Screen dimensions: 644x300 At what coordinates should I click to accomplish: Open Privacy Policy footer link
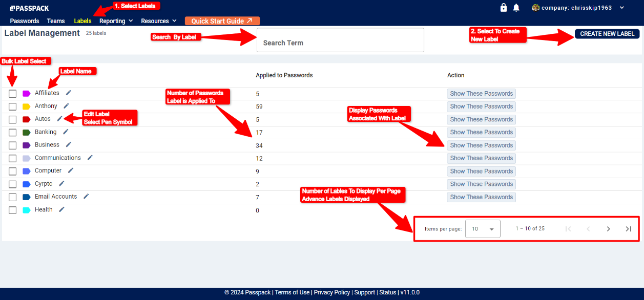(332, 292)
